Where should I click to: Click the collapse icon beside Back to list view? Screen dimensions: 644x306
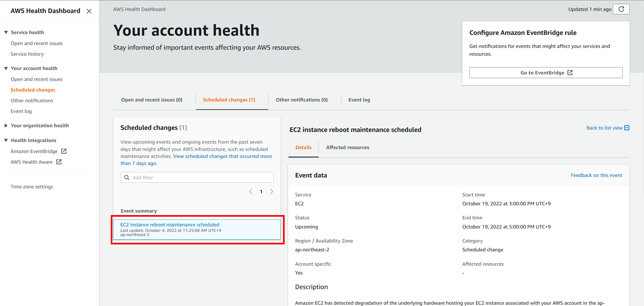click(627, 128)
